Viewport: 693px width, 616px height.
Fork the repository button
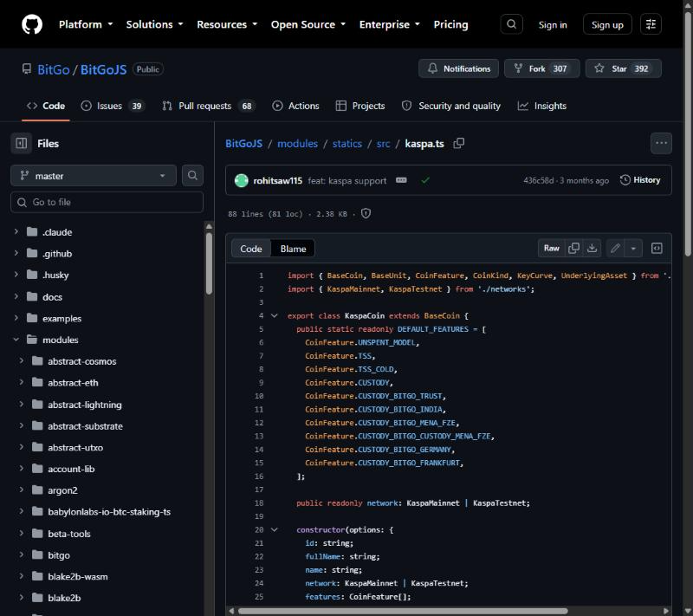pos(542,68)
